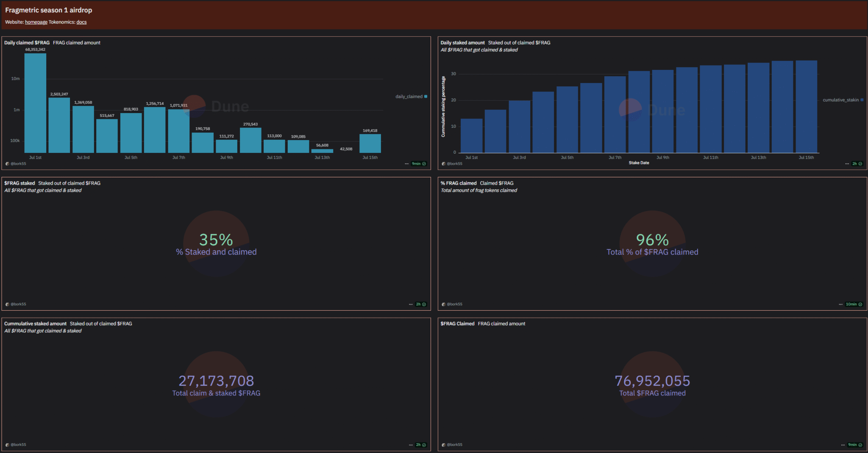Click author avatar in Daily claimed $FRAG panel

pos(7,164)
